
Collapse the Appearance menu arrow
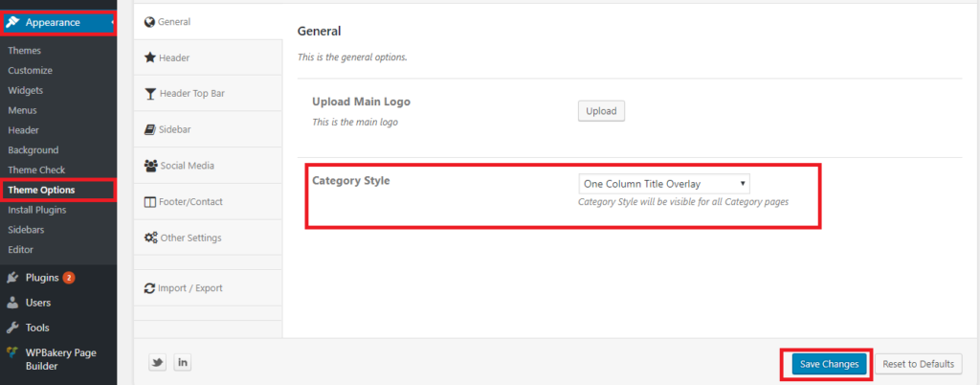[x=112, y=22]
